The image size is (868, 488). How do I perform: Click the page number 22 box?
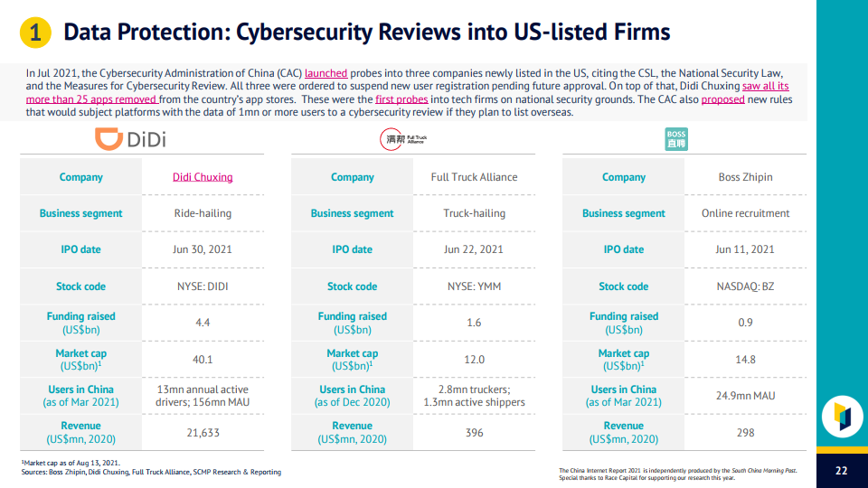pyautogui.click(x=842, y=471)
